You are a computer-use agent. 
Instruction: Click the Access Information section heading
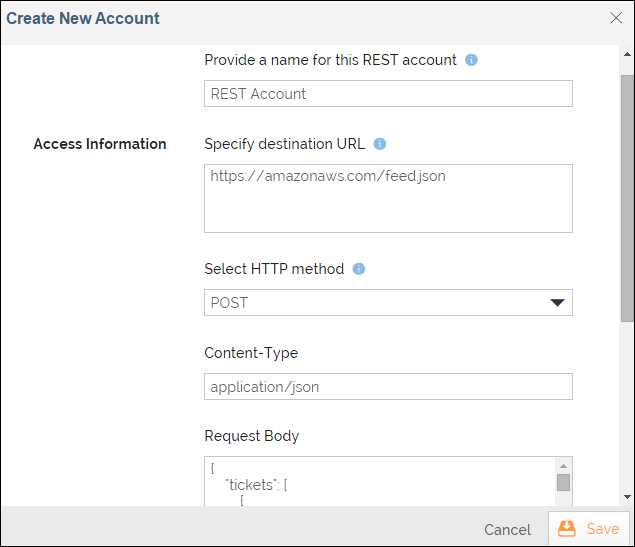[100, 144]
